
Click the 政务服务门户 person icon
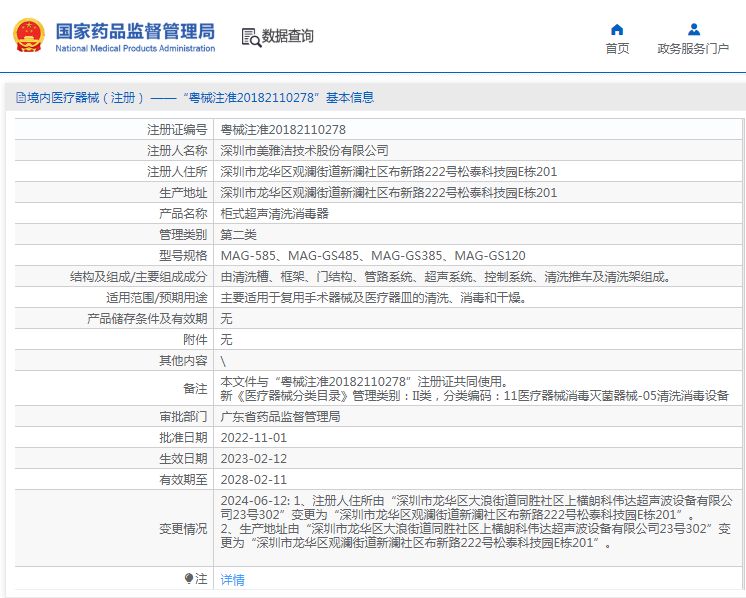click(x=694, y=29)
